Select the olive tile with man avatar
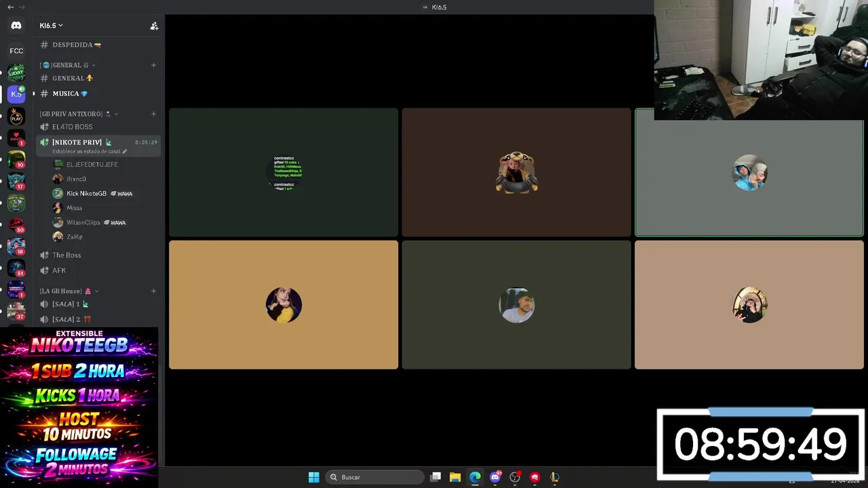 pyautogui.click(x=516, y=305)
